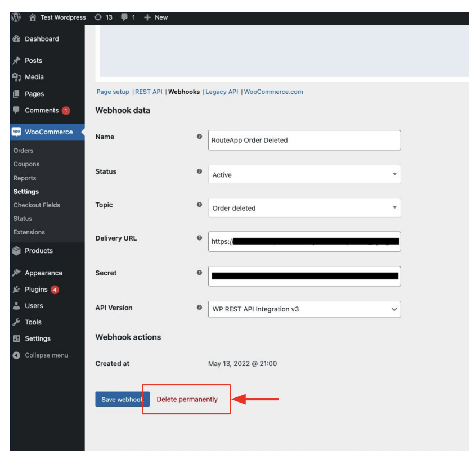Click the help icon next to Status
Screen dimensions: 476x461
(x=199, y=171)
